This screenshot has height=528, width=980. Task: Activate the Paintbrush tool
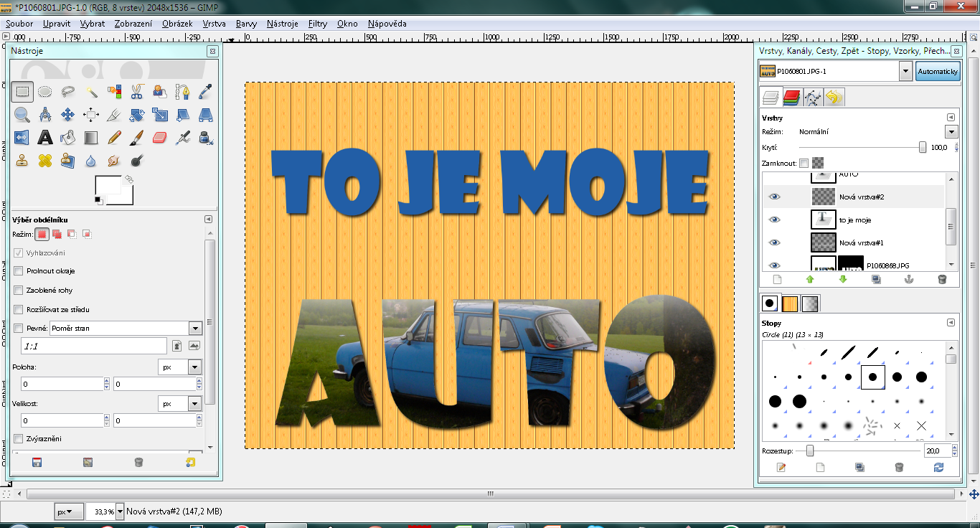137,137
